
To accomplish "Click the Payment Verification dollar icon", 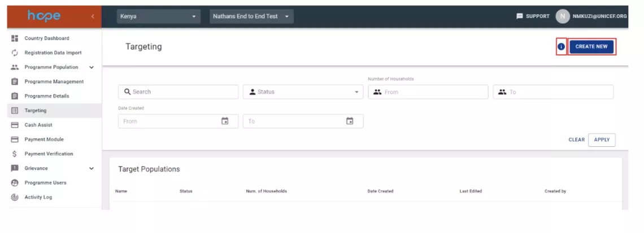I will click(x=15, y=154).
